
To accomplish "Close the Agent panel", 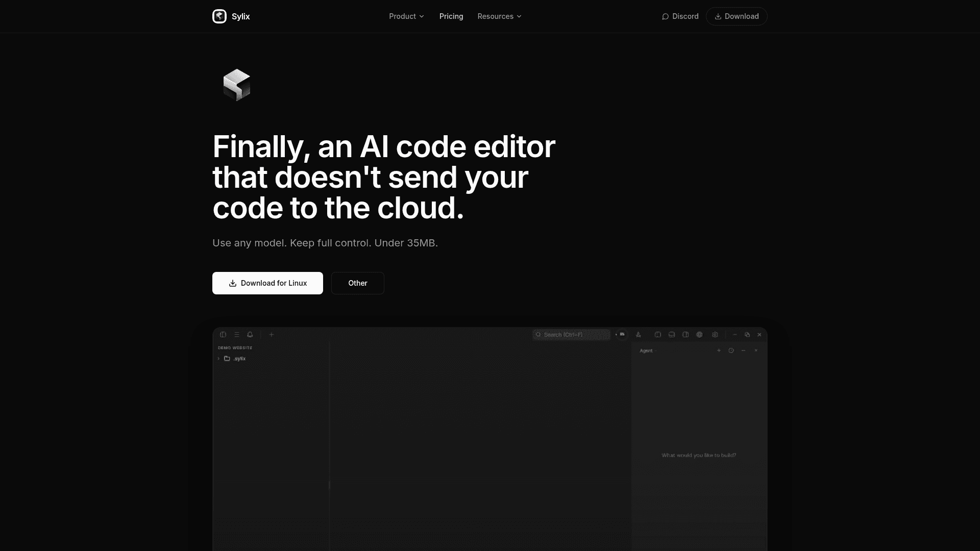I will (756, 350).
